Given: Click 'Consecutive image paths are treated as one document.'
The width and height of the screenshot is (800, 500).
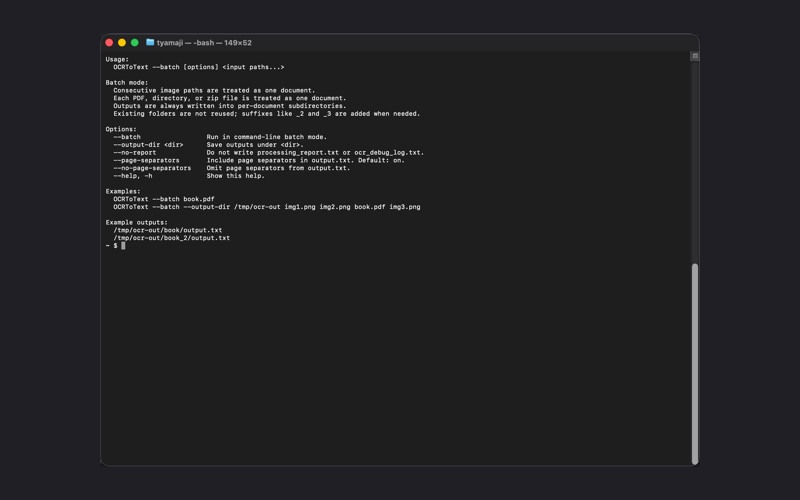Looking at the screenshot, I should click(x=214, y=90).
